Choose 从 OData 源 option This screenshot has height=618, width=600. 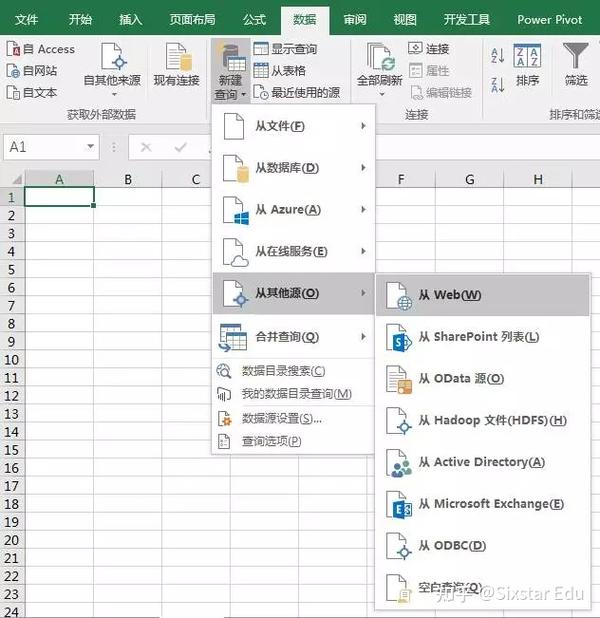click(x=483, y=379)
